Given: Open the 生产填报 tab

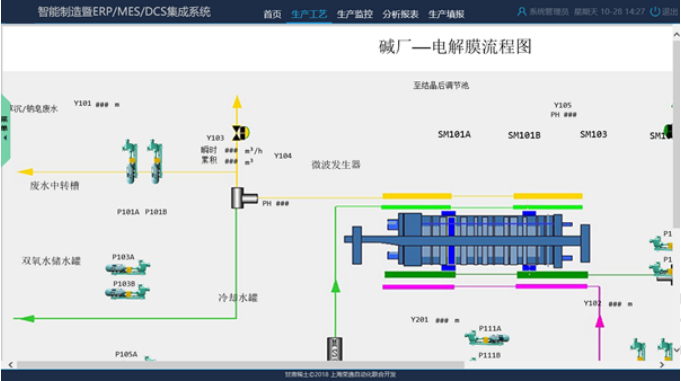Looking at the screenshot, I should 446,14.
